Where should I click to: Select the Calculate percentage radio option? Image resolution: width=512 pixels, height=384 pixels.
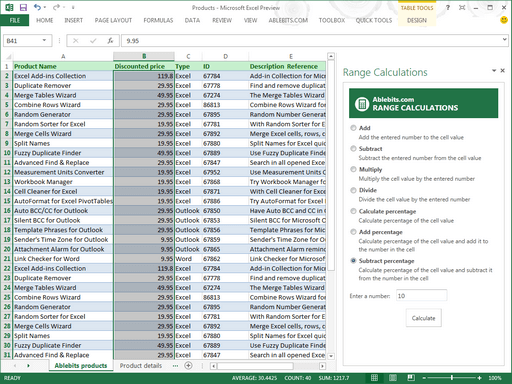tap(353, 211)
